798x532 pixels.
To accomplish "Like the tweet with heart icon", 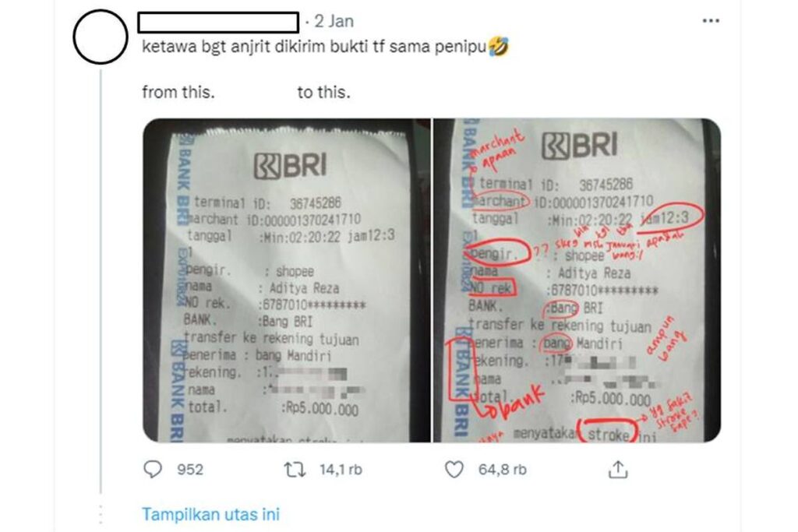I will point(454,470).
